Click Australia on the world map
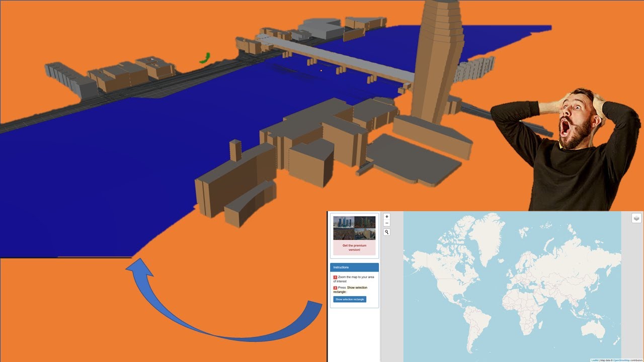644x362 pixels. coord(593,330)
